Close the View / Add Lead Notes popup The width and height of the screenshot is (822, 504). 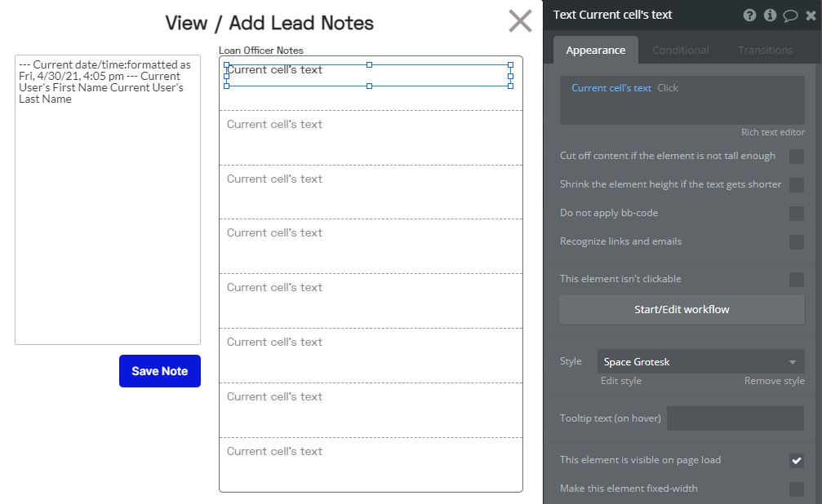[x=520, y=21]
